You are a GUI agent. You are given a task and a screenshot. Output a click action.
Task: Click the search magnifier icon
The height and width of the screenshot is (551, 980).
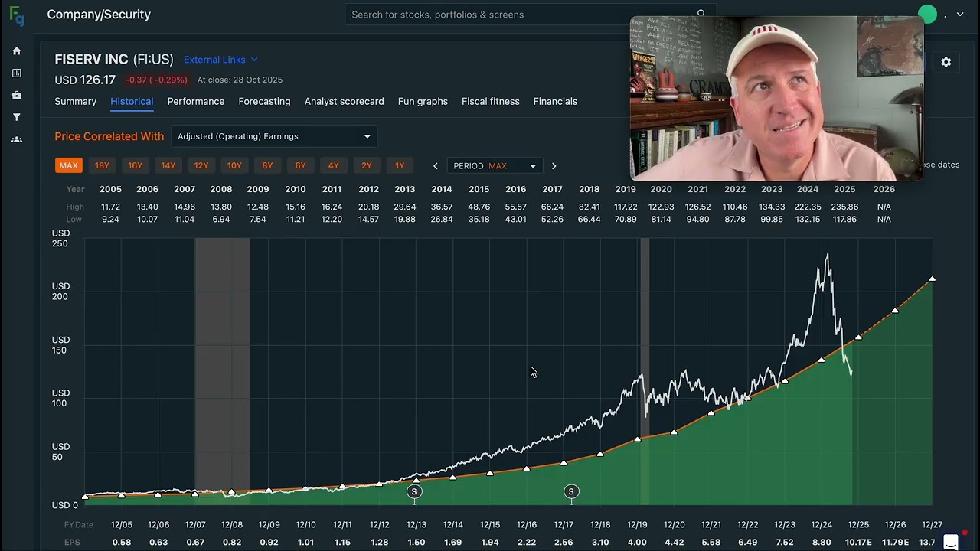click(x=701, y=14)
